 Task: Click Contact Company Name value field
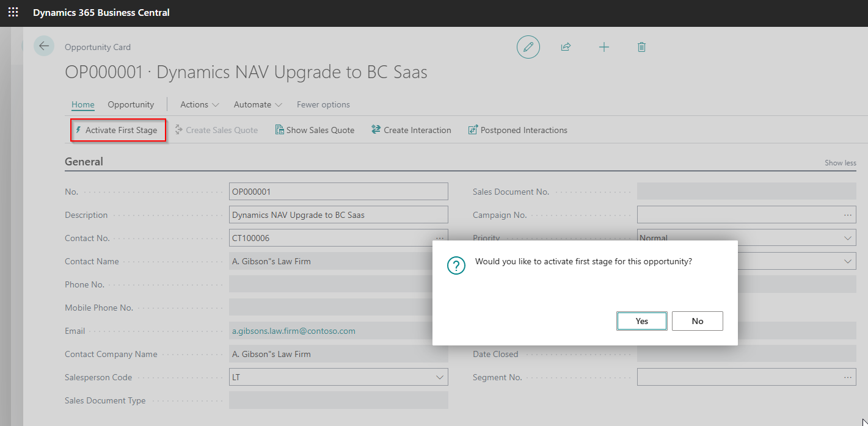click(x=338, y=354)
